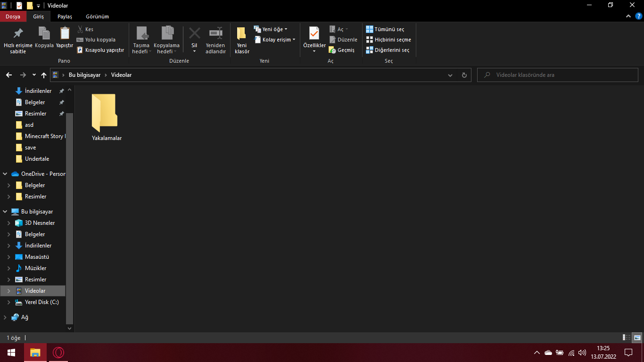Expand the Müzikler tree node
Screen dimensions: 644x362
(x=8, y=268)
